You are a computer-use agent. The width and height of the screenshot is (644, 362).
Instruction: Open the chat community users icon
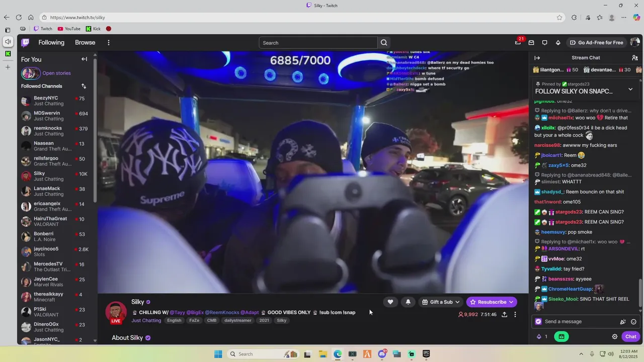click(634, 58)
